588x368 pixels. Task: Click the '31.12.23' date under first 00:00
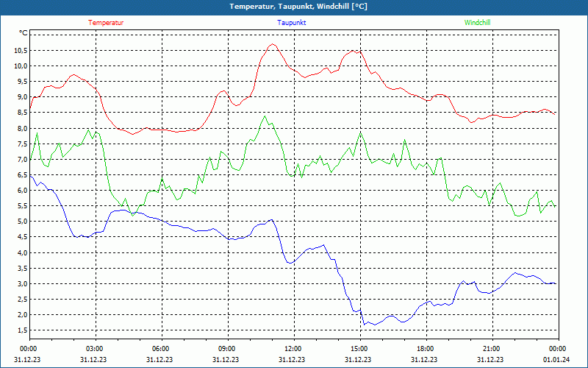click(27, 360)
